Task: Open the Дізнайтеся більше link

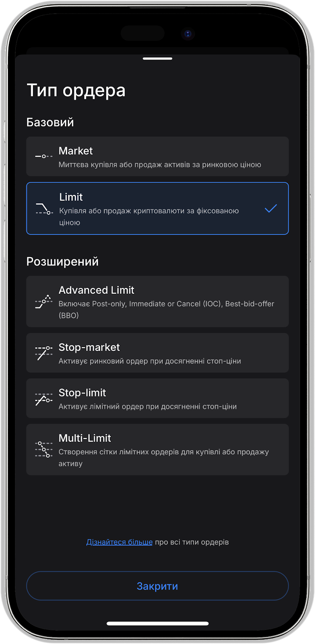Action: click(119, 542)
